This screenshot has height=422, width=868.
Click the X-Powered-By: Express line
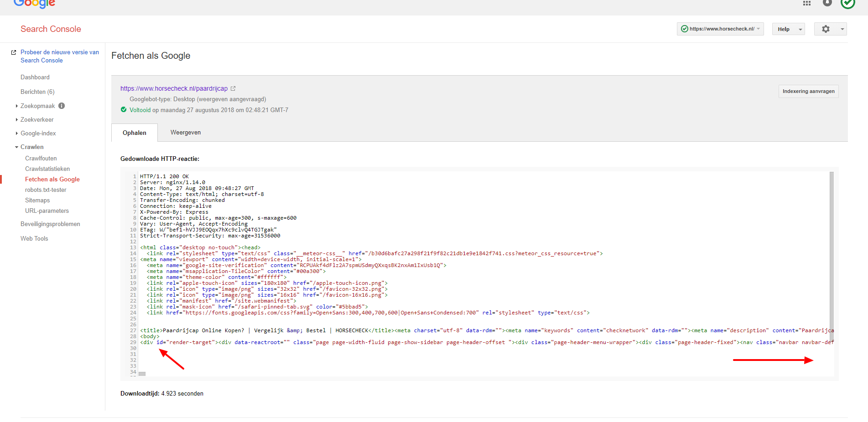pyautogui.click(x=174, y=212)
